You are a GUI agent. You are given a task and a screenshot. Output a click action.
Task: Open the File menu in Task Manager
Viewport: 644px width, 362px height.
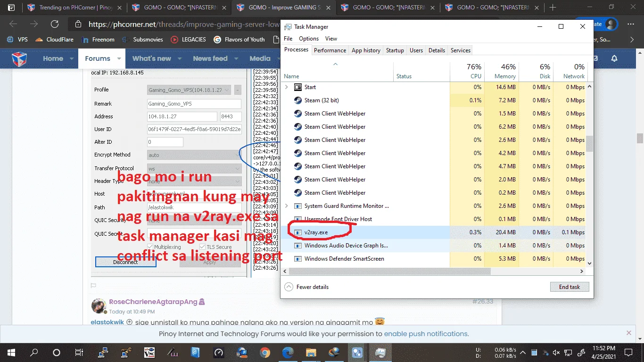pyautogui.click(x=288, y=39)
